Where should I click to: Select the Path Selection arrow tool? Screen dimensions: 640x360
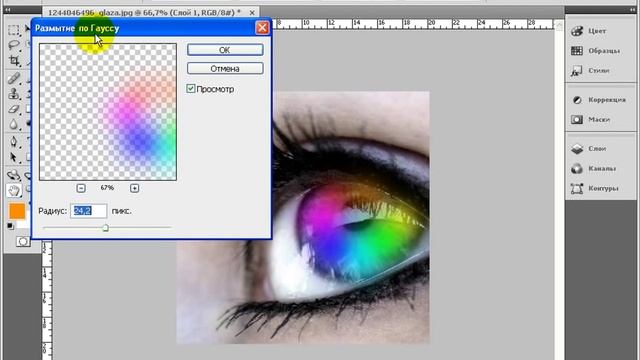pos(13,157)
